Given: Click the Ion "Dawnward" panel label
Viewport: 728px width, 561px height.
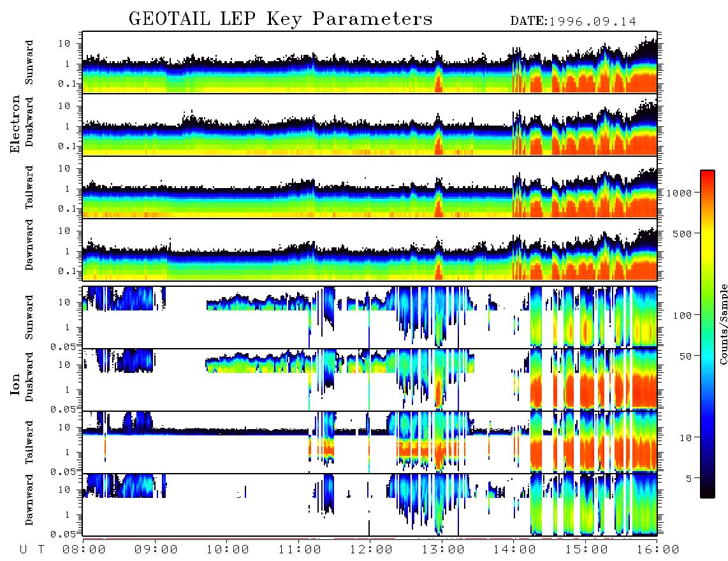Looking at the screenshot, I should click(x=29, y=500).
